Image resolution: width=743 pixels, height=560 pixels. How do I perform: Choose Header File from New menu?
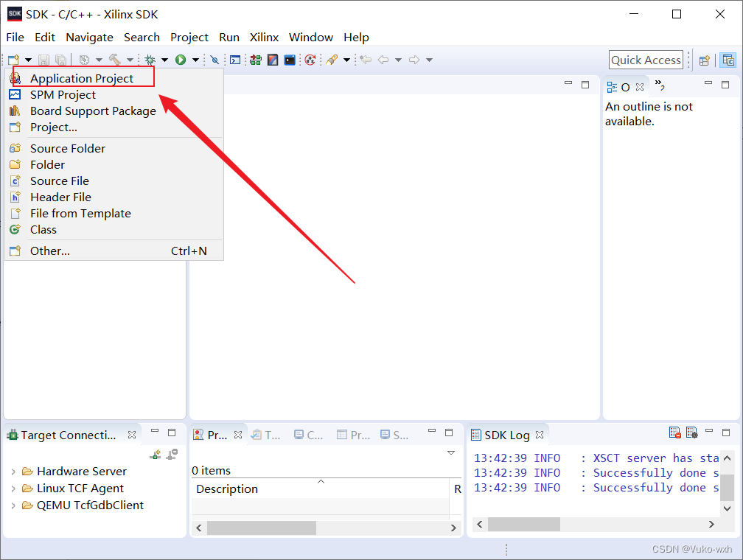click(114, 197)
